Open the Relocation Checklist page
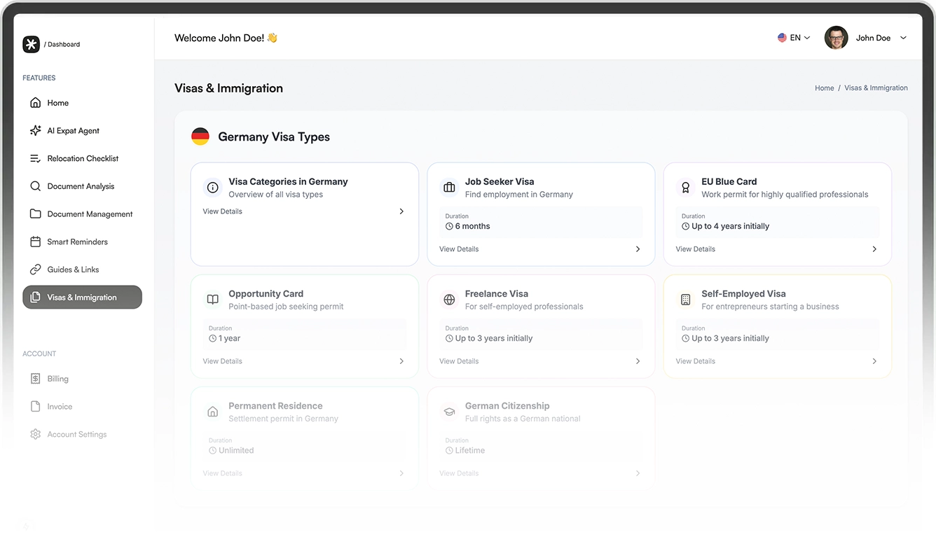The image size is (936, 560). [x=82, y=159]
